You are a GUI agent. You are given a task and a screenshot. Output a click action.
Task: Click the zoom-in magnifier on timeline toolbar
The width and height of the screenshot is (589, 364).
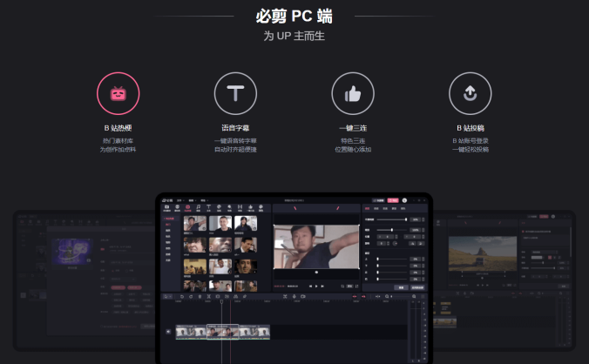tap(414, 296)
